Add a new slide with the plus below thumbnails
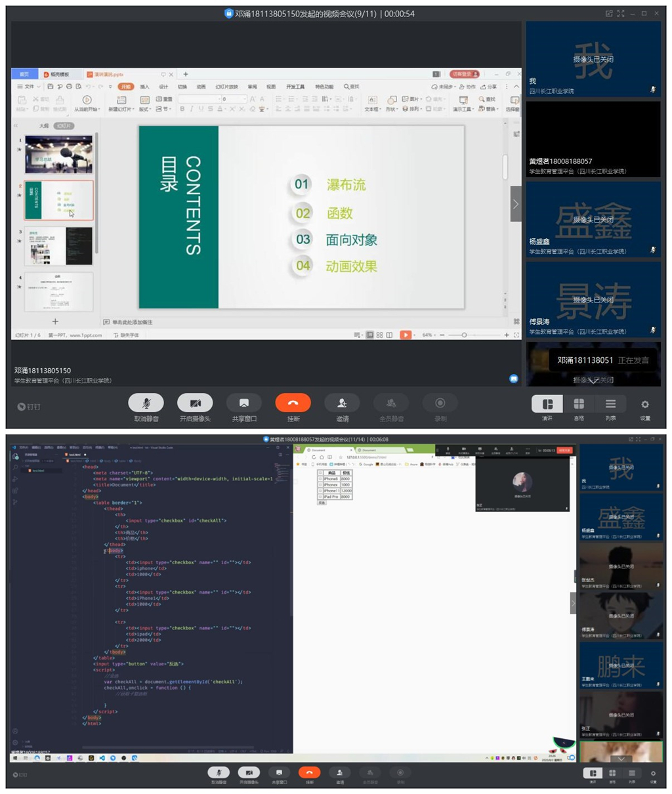Image resolution: width=672 pixels, height=794 pixels. pos(55,322)
